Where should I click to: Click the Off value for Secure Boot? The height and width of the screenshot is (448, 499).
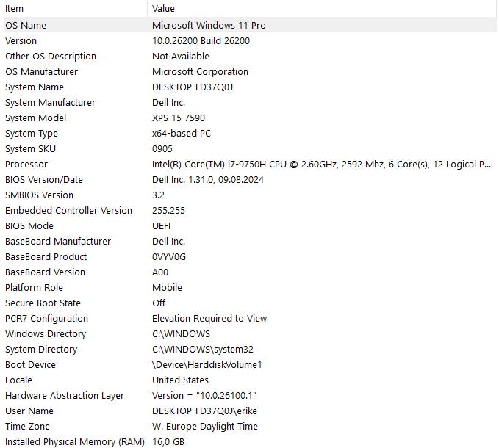(x=159, y=303)
